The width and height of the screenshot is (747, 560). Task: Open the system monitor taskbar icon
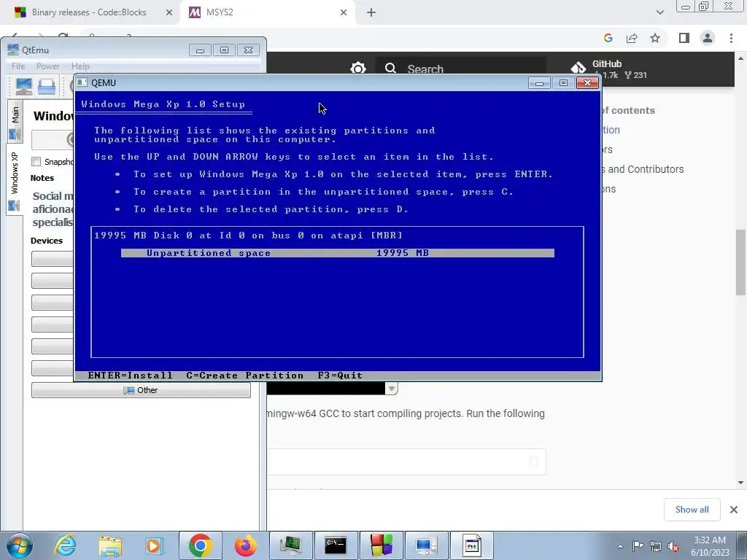(x=290, y=545)
